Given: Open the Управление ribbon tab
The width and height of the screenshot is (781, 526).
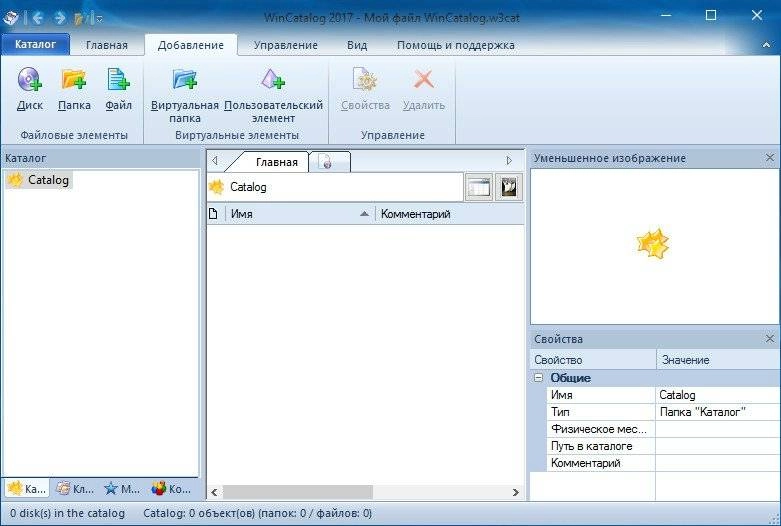Looking at the screenshot, I should [285, 45].
